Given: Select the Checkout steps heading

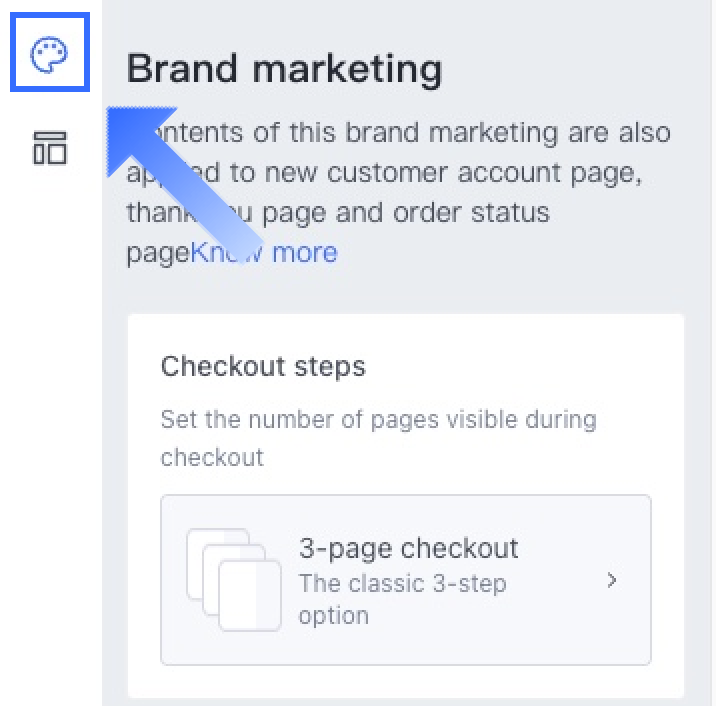Looking at the screenshot, I should pyautogui.click(x=263, y=366).
